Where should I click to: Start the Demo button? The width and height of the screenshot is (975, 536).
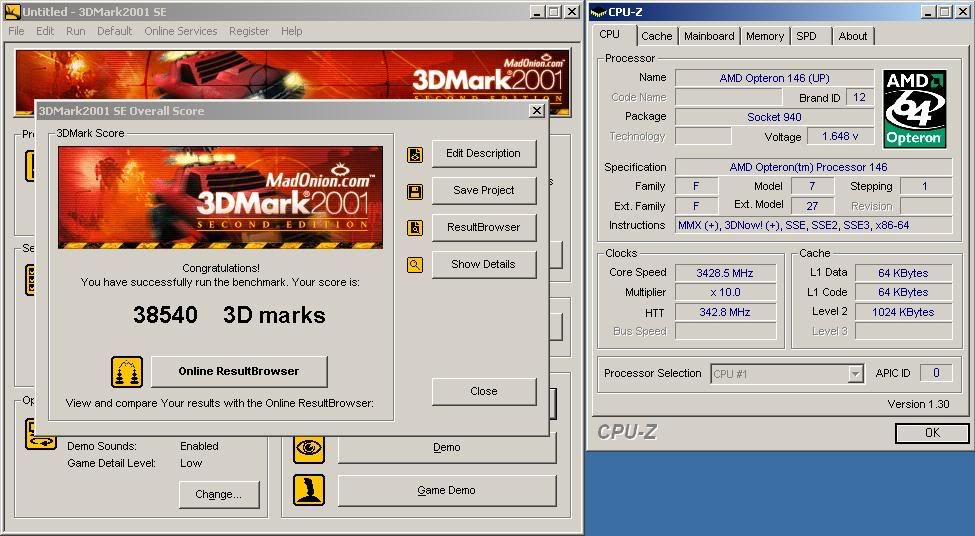pyautogui.click(x=446, y=448)
